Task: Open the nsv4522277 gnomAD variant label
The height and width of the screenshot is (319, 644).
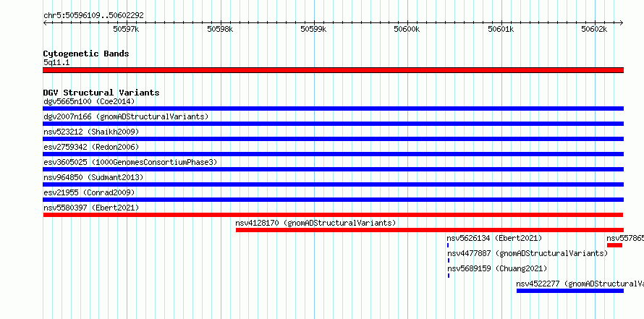Action: click(x=580, y=284)
